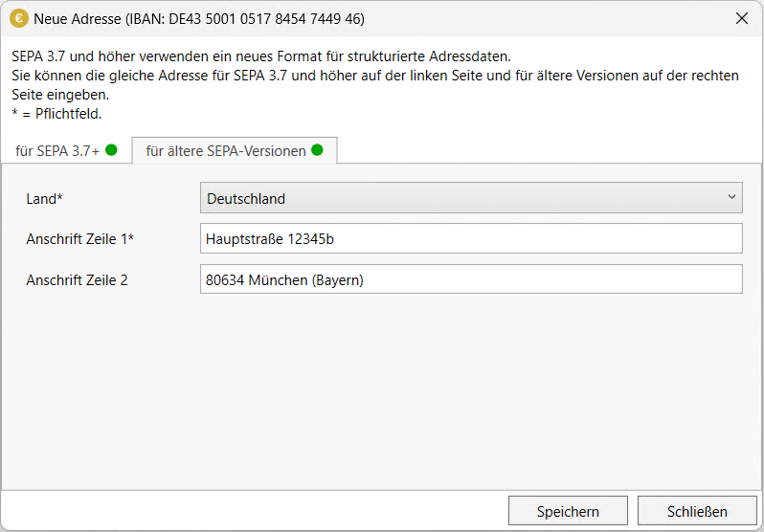Screen dimensions: 764x532
Task: Focus the Anschrift Zeile 2 input field
Action: (471, 279)
